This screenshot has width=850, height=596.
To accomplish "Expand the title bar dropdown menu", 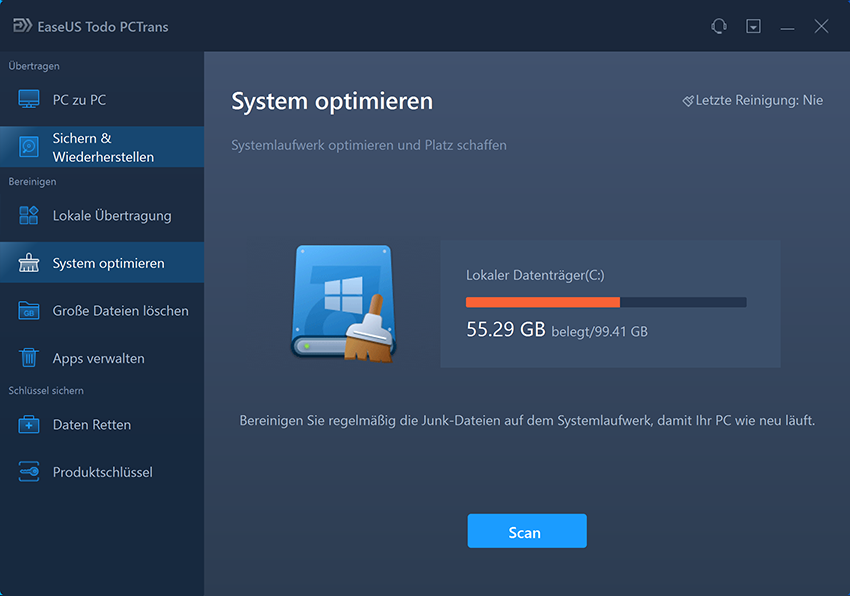I will point(753,26).
